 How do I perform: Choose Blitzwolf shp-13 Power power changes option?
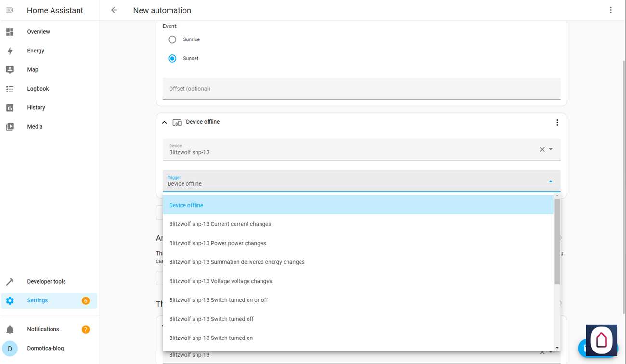pos(218,243)
